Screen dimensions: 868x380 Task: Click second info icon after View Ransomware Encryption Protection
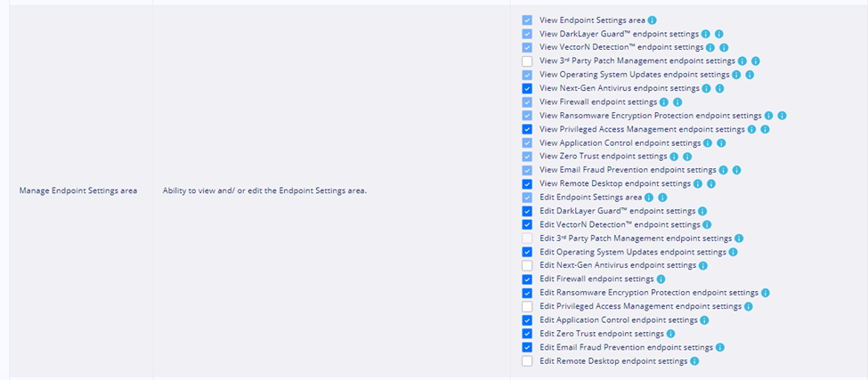(x=783, y=116)
